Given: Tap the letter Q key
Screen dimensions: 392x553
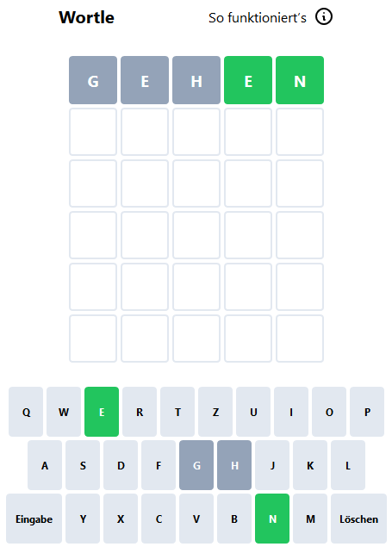Looking at the screenshot, I should [26, 412].
